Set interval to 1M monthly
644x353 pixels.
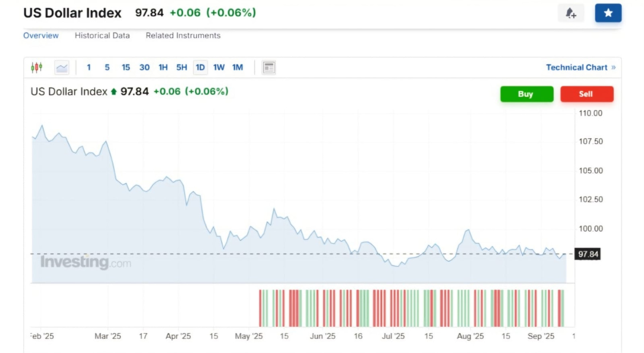[x=237, y=68]
